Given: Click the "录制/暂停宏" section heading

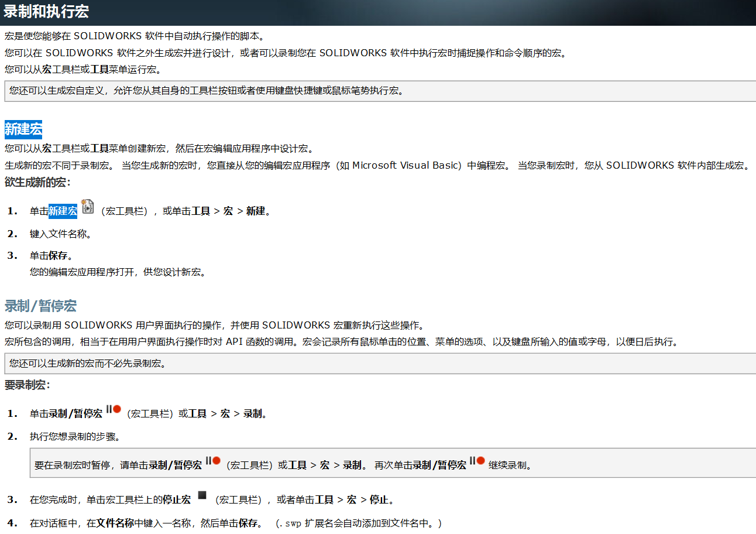Looking at the screenshot, I should click(40, 306).
